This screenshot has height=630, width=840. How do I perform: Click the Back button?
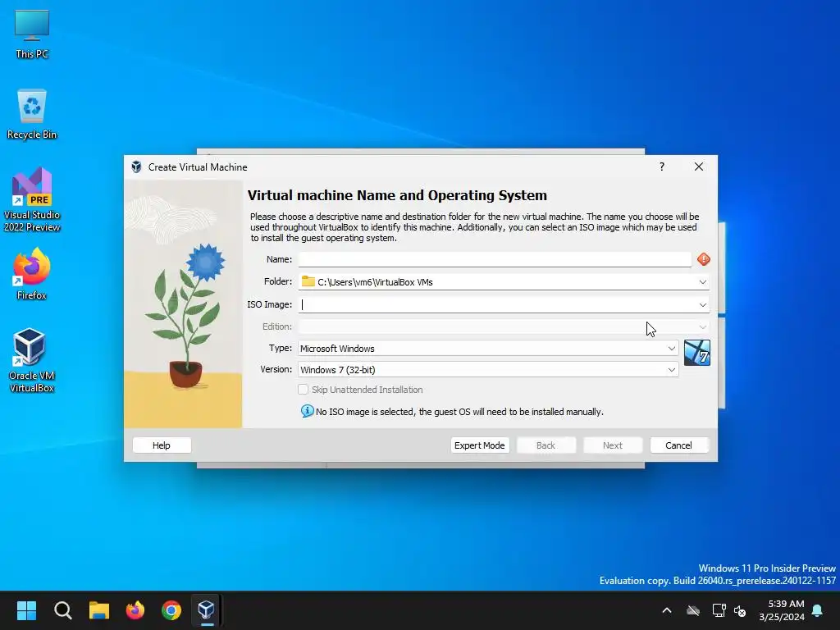click(x=546, y=445)
